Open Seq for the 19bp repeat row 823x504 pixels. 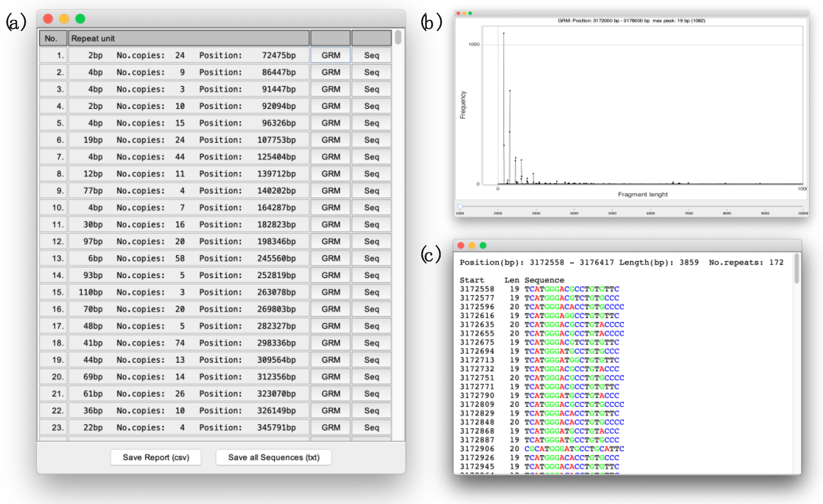pos(371,140)
